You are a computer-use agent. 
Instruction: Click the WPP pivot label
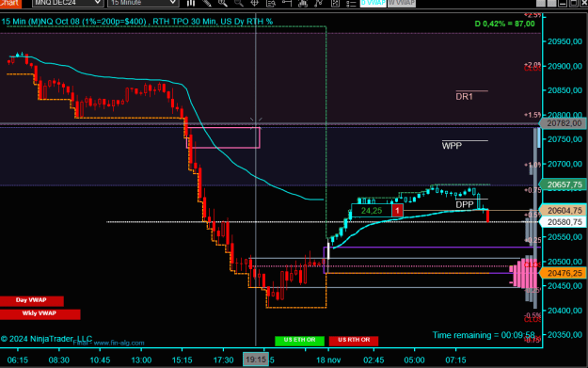[x=452, y=146]
